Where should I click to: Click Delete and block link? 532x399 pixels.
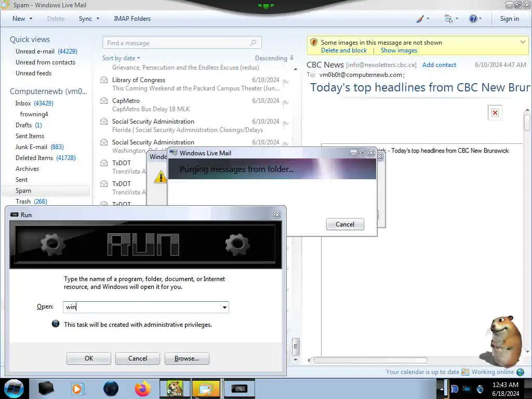click(x=344, y=50)
